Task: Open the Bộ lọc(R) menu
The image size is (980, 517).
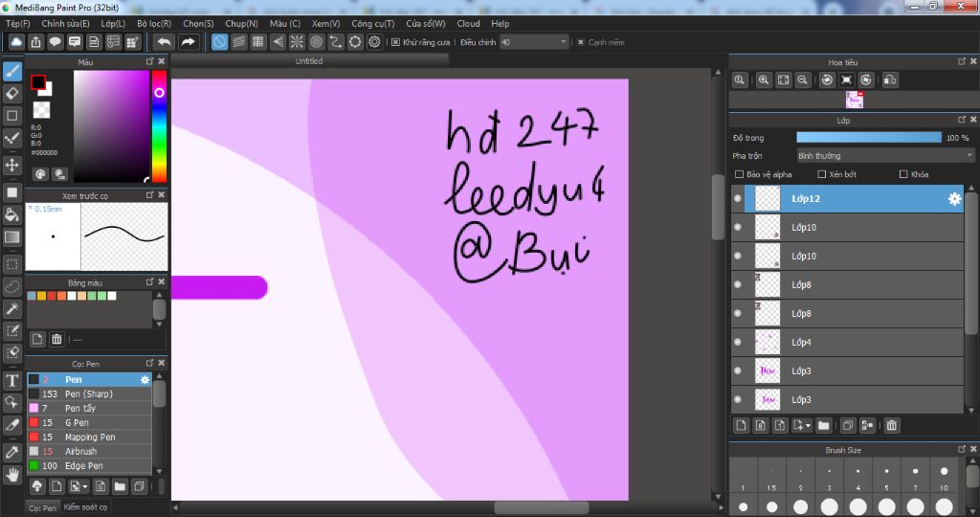Action: [x=154, y=23]
